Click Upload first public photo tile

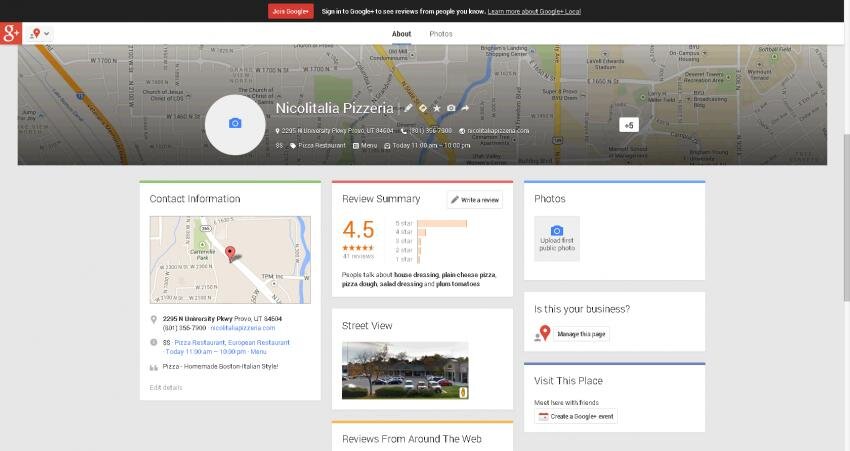pos(557,239)
